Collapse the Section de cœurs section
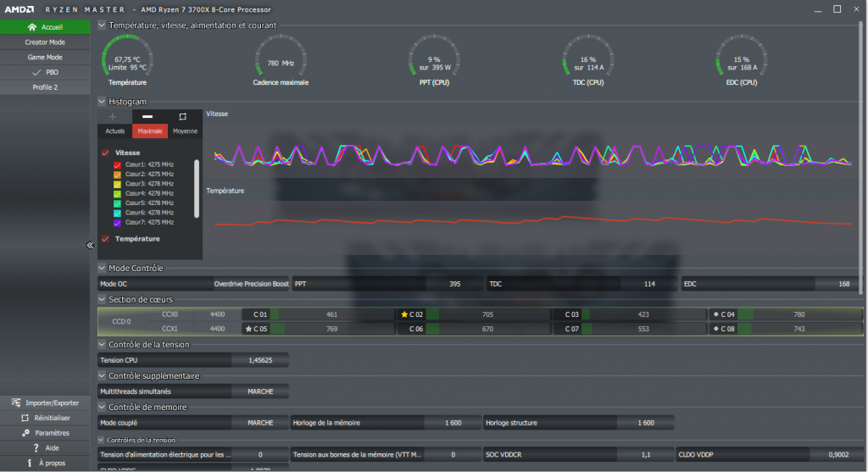The width and height of the screenshot is (868, 472). click(x=102, y=299)
